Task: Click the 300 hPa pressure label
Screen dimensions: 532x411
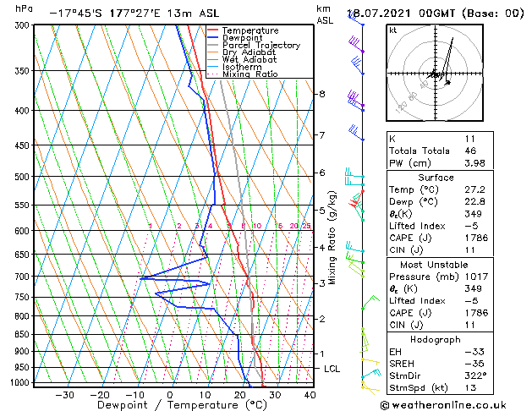Action: pyautogui.click(x=24, y=25)
